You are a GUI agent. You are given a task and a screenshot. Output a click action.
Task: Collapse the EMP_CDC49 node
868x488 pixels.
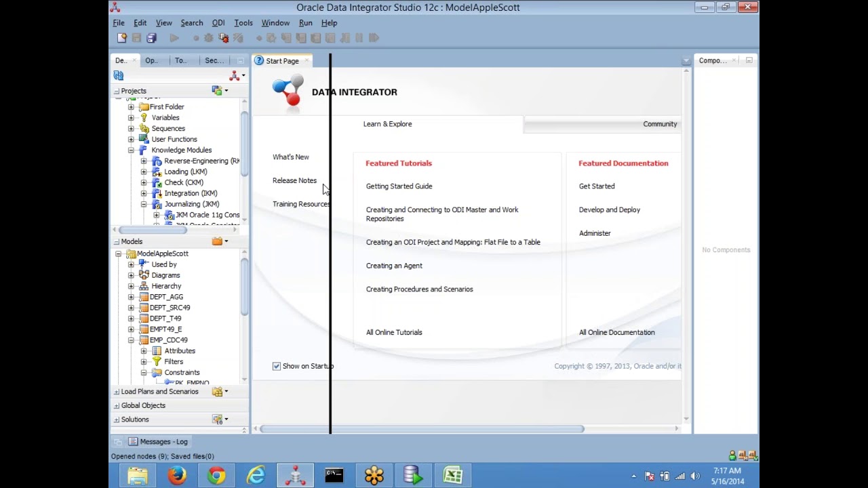(x=131, y=340)
